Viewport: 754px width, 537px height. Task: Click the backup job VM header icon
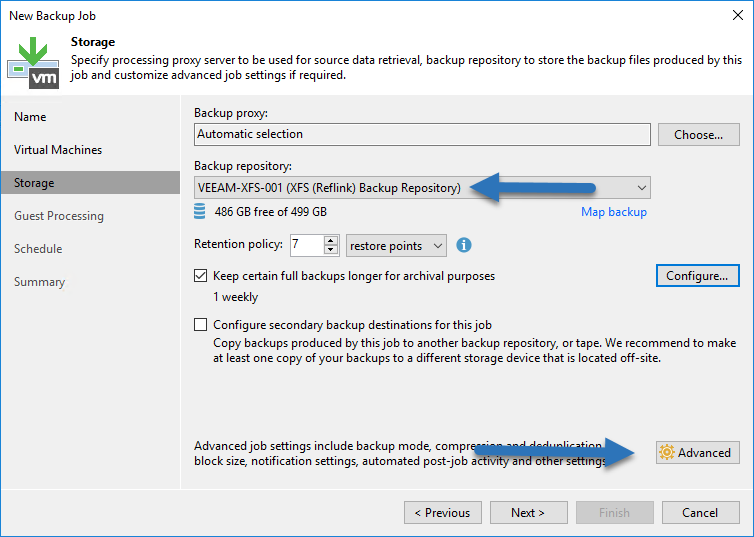click(x=33, y=63)
